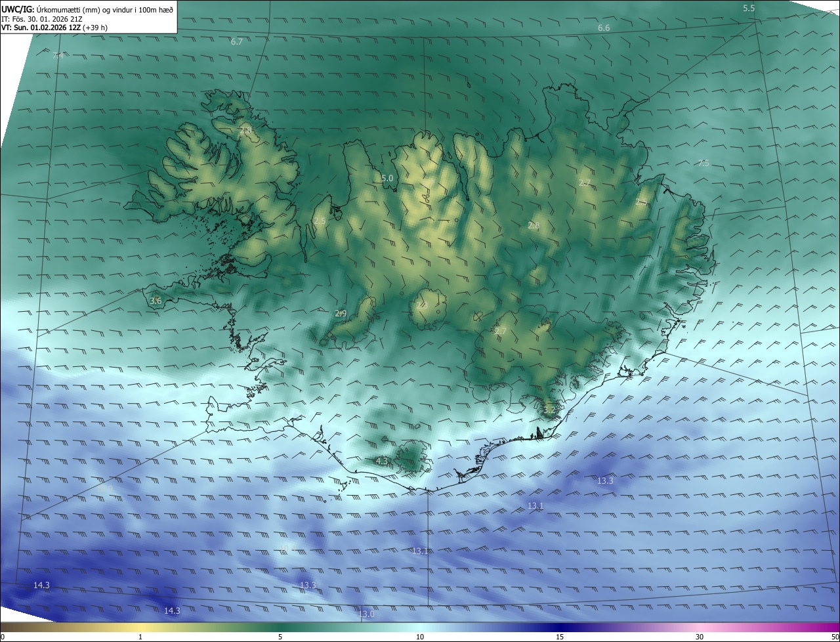Click the "0" tick on the color scale
The width and height of the screenshot is (840, 642).
point(3,637)
